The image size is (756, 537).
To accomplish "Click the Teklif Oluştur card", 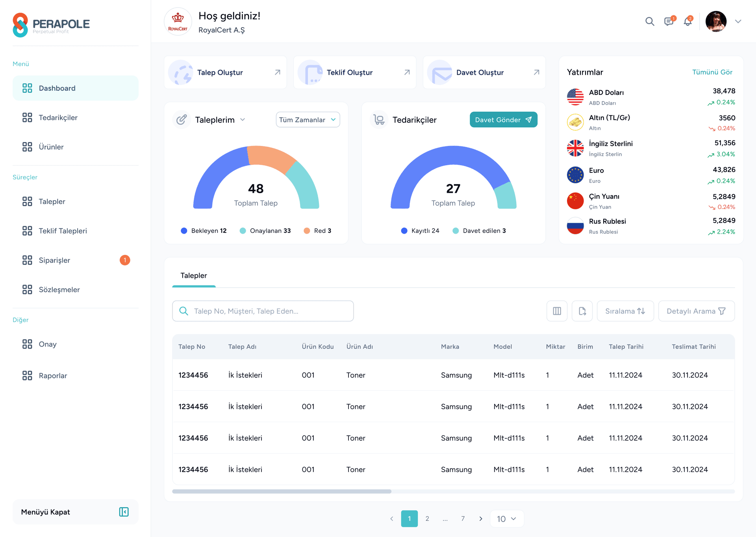I will click(x=355, y=72).
